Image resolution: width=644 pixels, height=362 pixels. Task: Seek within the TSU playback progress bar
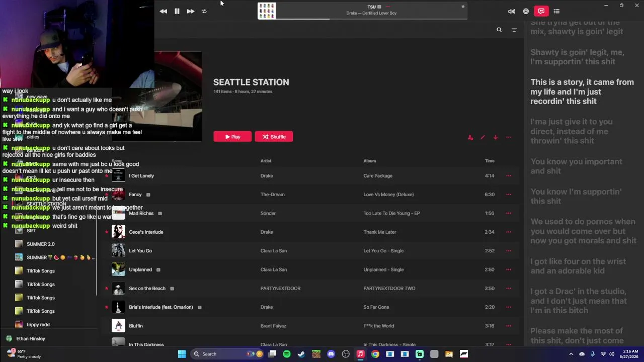tap(371, 19)
